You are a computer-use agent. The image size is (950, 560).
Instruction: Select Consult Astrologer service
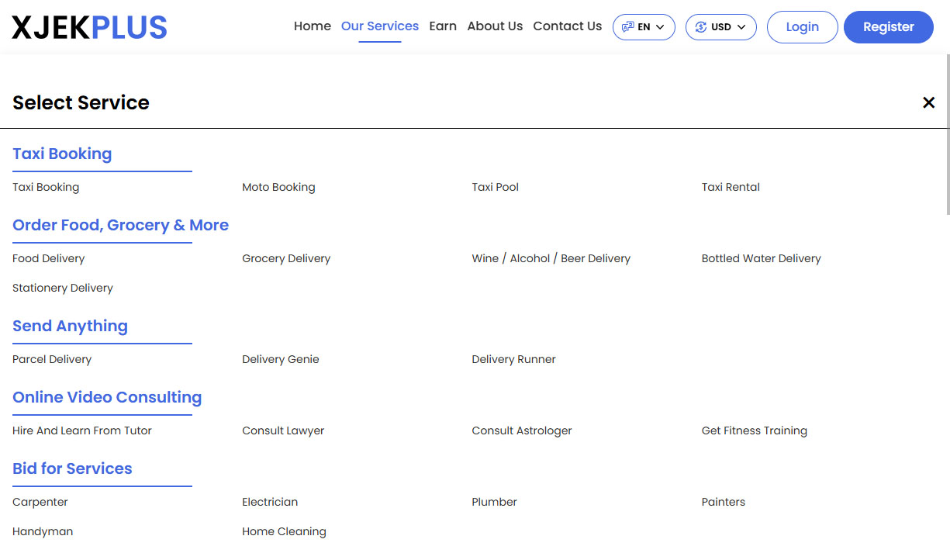(x=522, y=430)
